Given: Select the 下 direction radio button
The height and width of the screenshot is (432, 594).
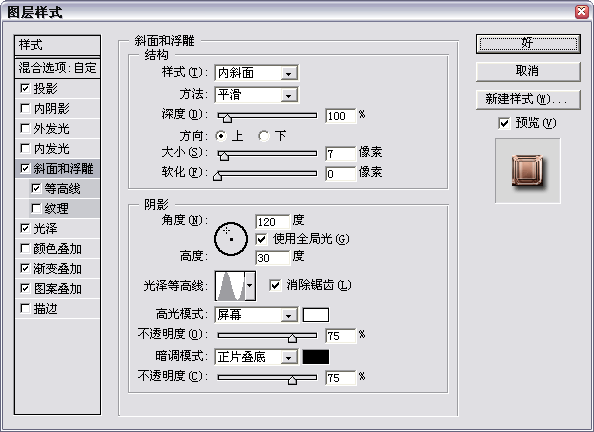Looking at the screenshot, I should pyautogui.click(x=264, y=136).
